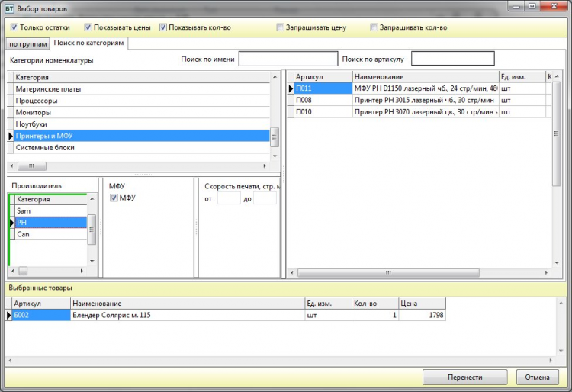Uncheck the МФУ filter checkbox
This screenshot has height=392, width=572.
click(x=114, y=198)
